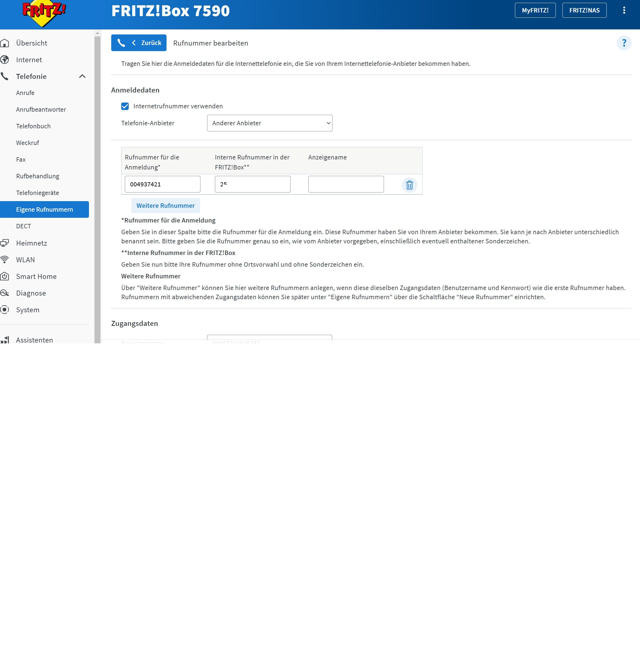
Task: Click the Internet globe icon
Action: point(5,60)
